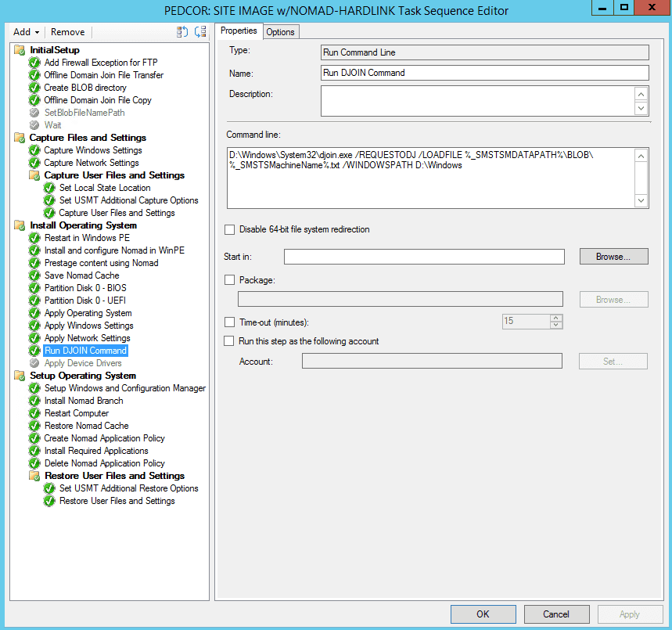This screenshot has width=672, height=630.
Task: Decrease the time-out minutes spinner
Action: (556, 325)
